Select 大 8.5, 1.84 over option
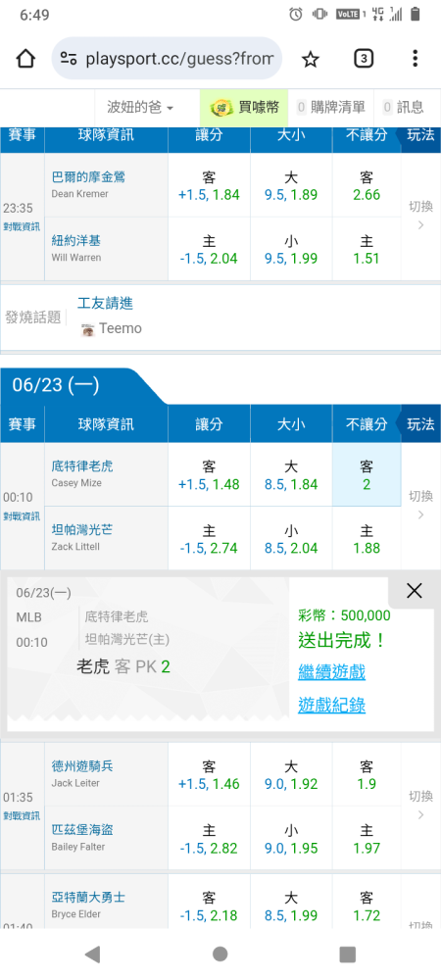The width and height of the screenshot is (441, 980). (291, 475)
